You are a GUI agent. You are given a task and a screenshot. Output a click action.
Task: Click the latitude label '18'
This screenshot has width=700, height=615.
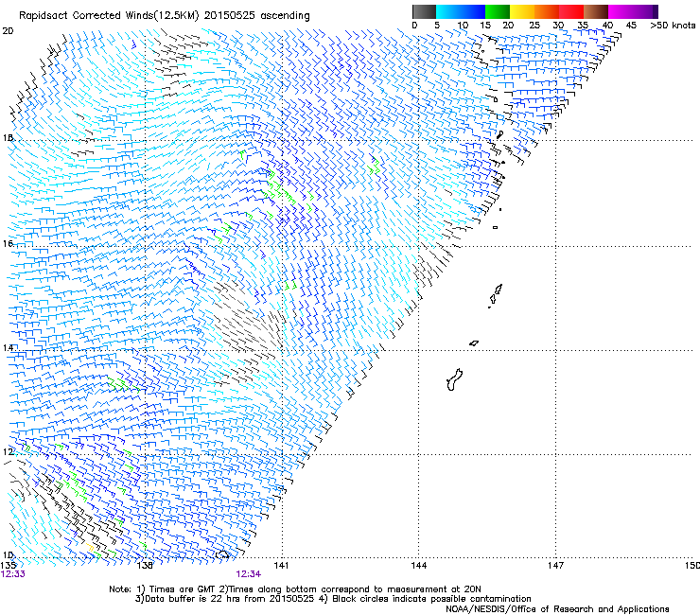click(x=8, y=137)
